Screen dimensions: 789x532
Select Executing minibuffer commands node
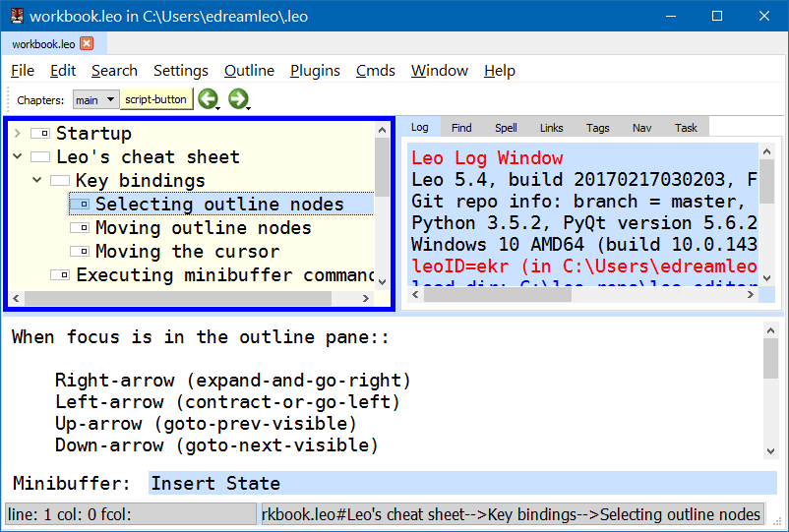tap(225, 275)
